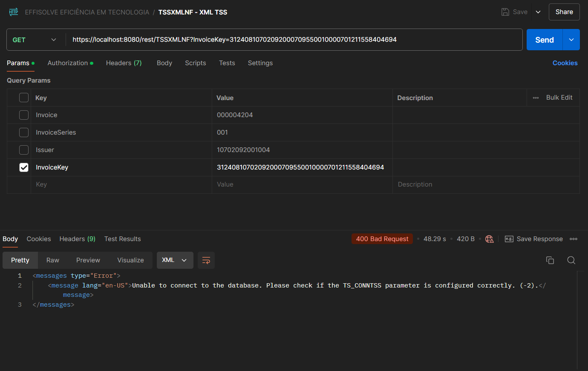
Task: Click the Send button
Action: point(544,40)
